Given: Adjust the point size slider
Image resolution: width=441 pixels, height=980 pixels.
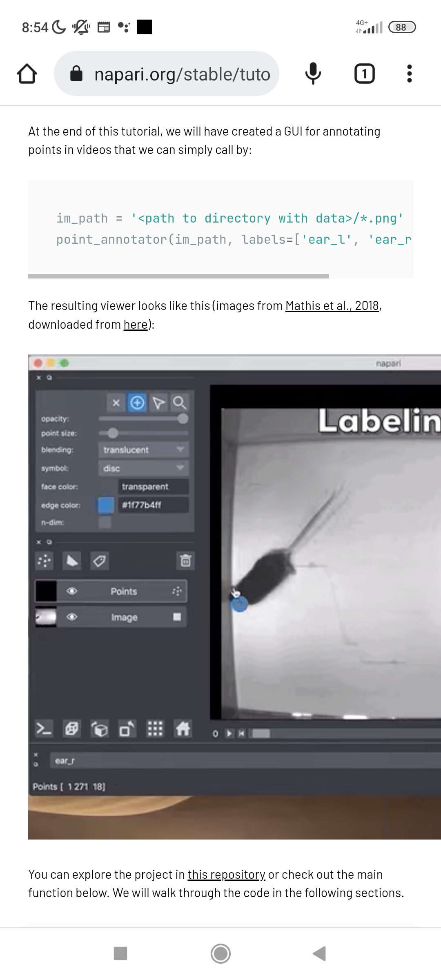Looking at the screenshot, I should tap(143, 433).
